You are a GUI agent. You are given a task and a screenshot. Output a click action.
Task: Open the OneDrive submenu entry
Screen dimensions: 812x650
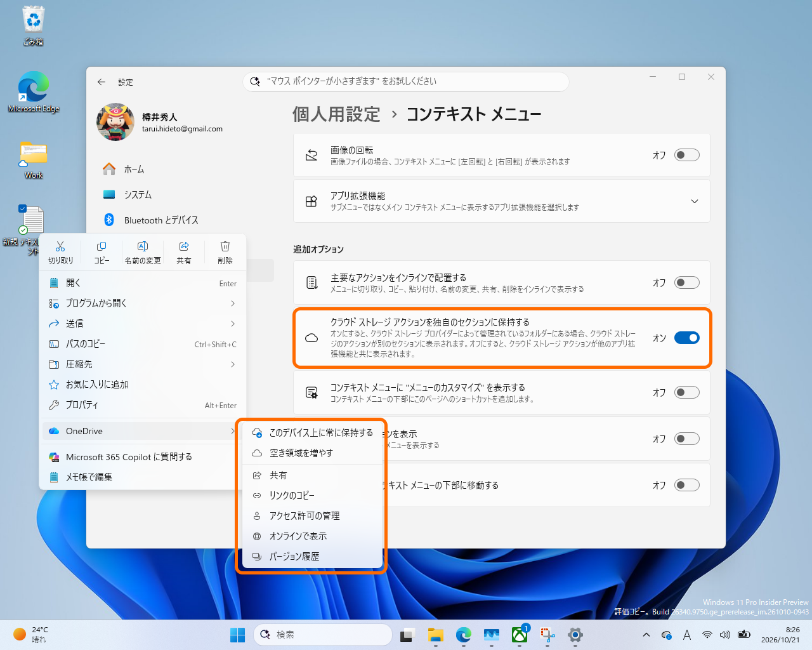[x=143, y=431]
